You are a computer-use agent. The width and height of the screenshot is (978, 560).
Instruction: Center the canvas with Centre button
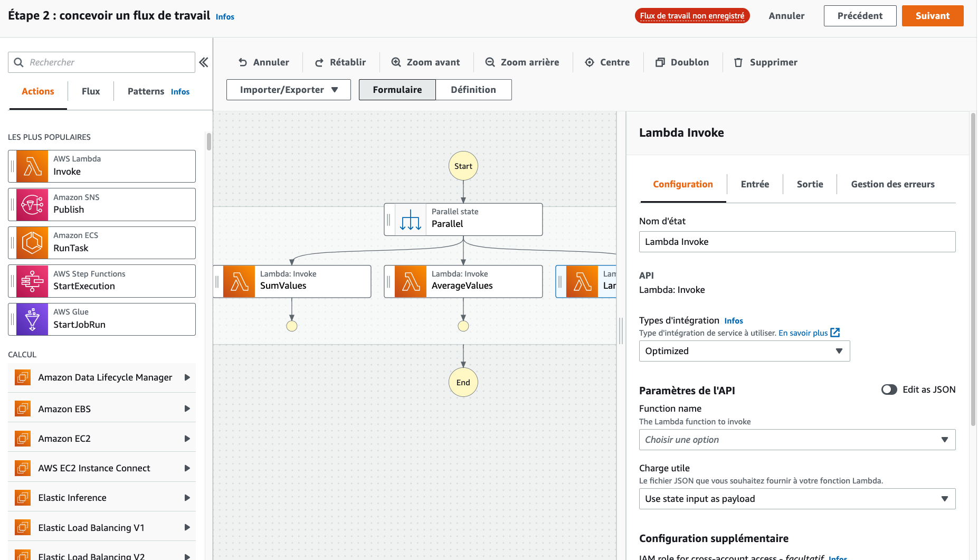point(607,62)
